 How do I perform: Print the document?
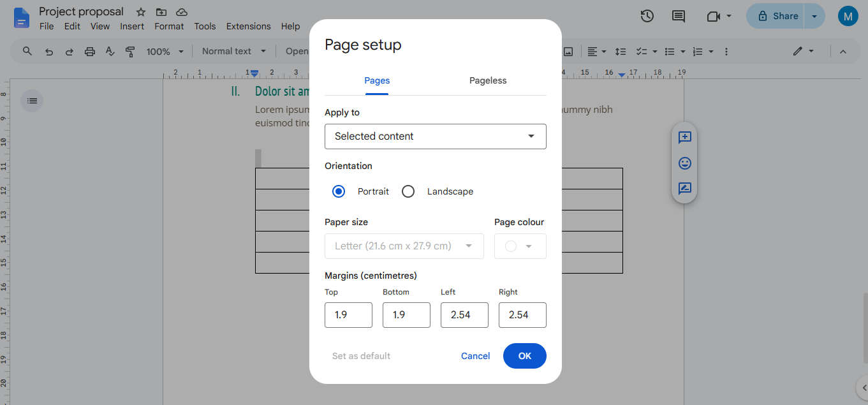pos(90,52)
